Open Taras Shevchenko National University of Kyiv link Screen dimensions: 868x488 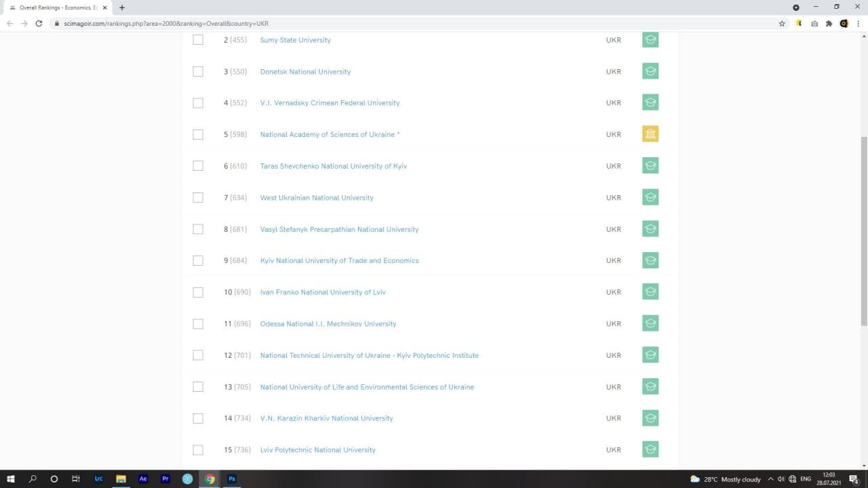coord(334,166)
